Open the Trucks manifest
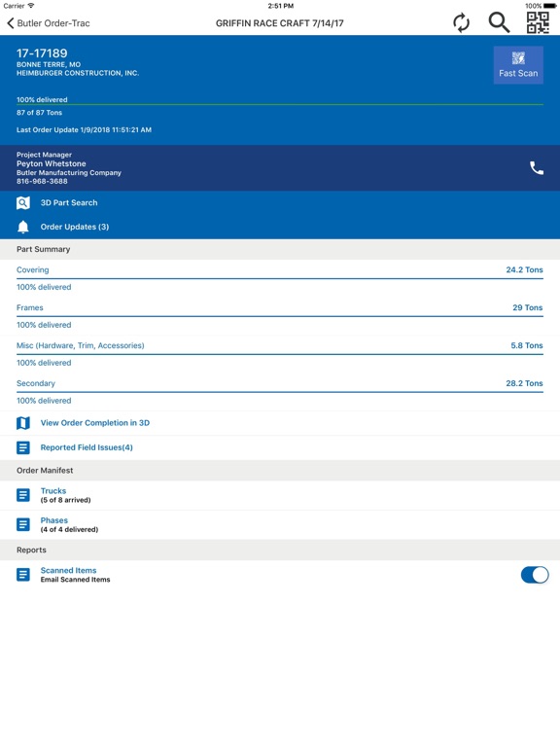 click(280, 495)
